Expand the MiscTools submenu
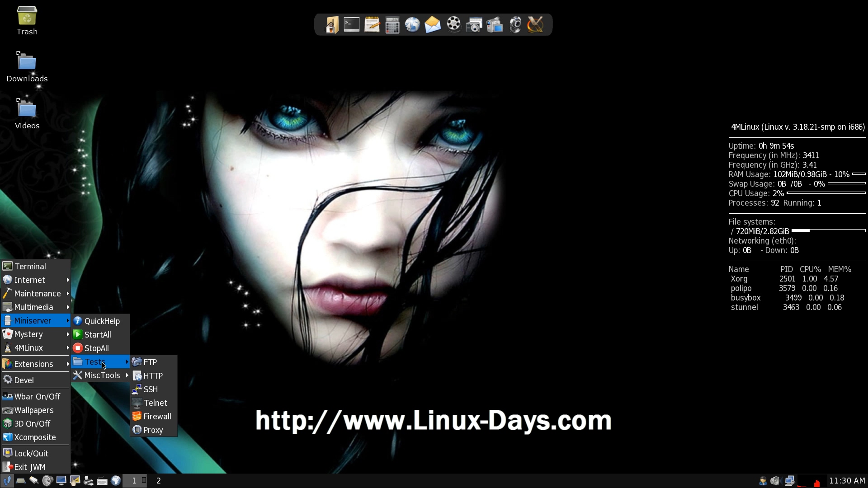 [x=101, y=375]
